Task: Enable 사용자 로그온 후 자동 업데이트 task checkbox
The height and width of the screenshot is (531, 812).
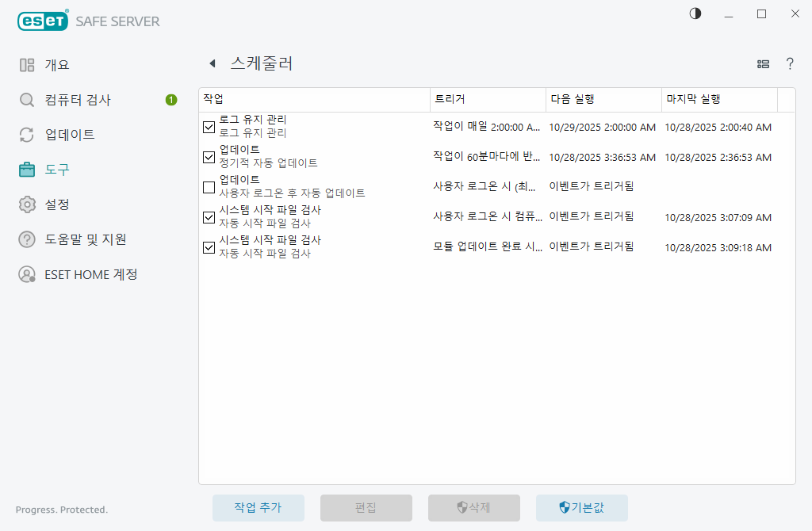Action: coord(209,187)
